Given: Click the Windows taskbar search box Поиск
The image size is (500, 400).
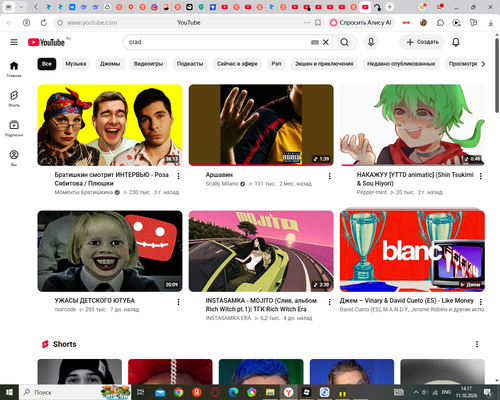Looking at the screenshot, I should pyautogui.click(x=75, y=392).
